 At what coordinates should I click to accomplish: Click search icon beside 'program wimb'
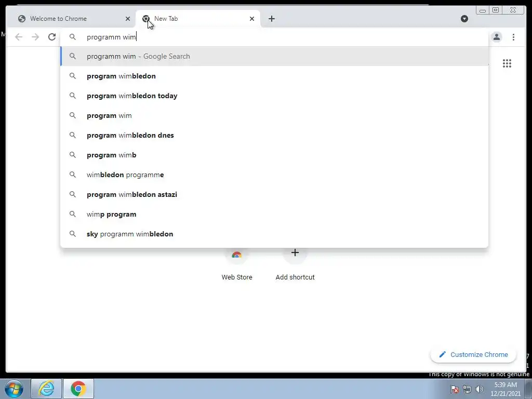(x=73, y=155)
